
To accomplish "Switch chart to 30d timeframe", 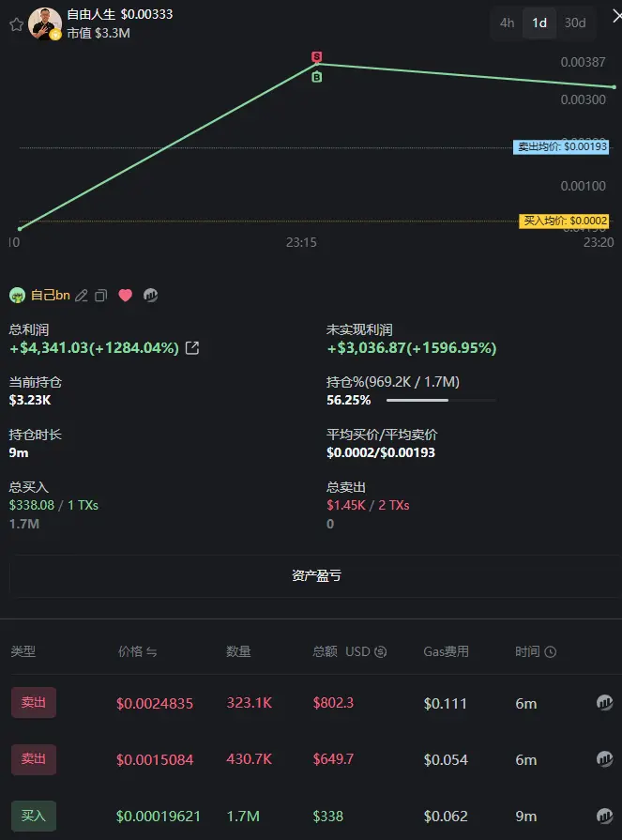I will tap(575, 23).
